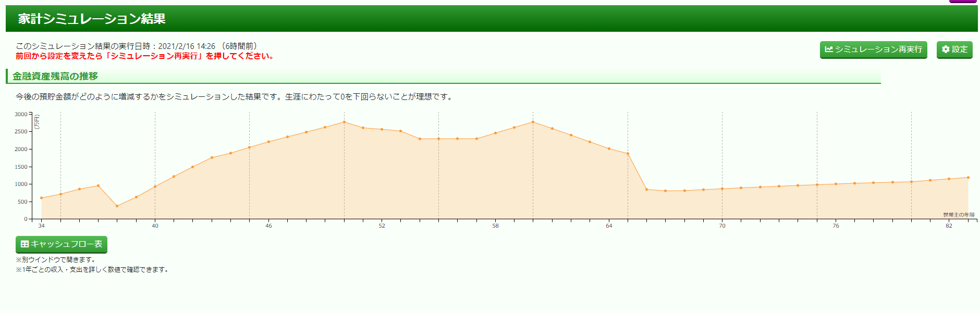Click the table icon on キャッシュフロー表 button
The image size is (980, 313).
[24, 244]
